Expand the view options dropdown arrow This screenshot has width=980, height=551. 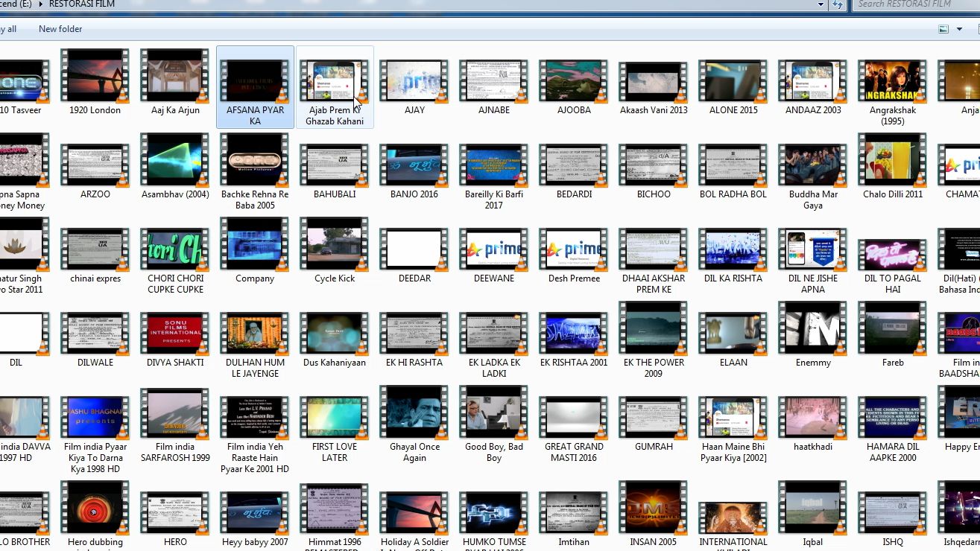point(958,29)
